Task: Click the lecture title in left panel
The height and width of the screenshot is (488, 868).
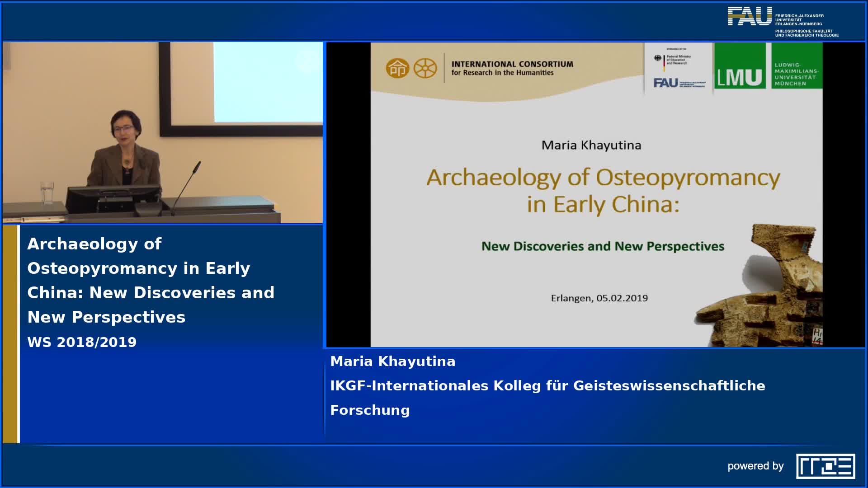Action: click(x=151, y=280)
